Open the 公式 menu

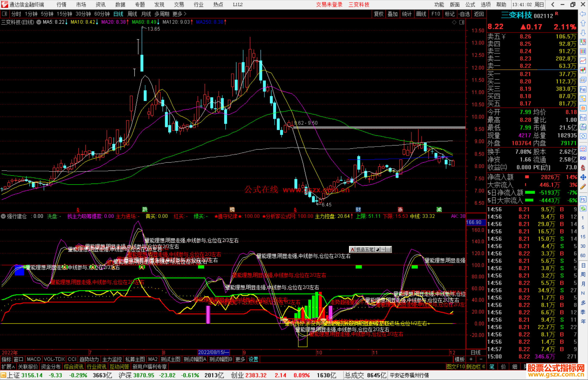tap(470, 5)
